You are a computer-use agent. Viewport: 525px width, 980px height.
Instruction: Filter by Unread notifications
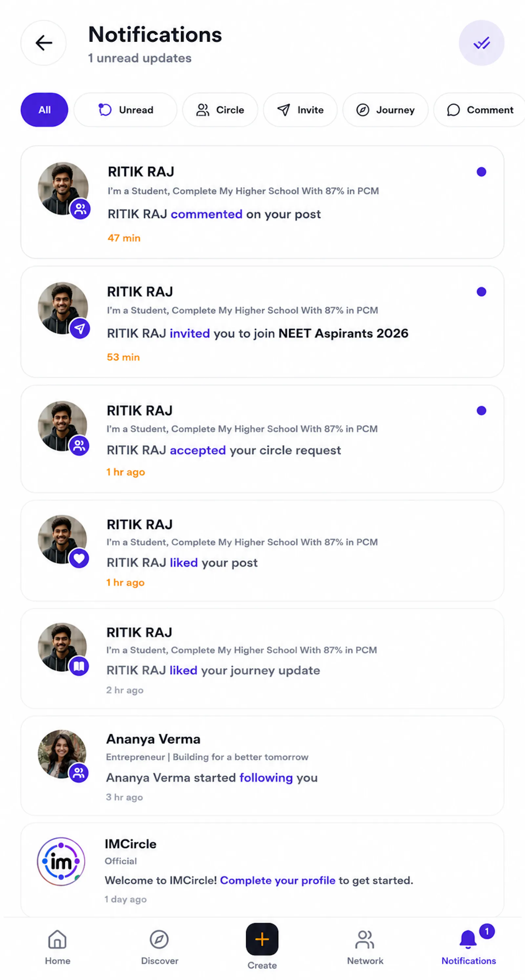[x=125, y=110]
